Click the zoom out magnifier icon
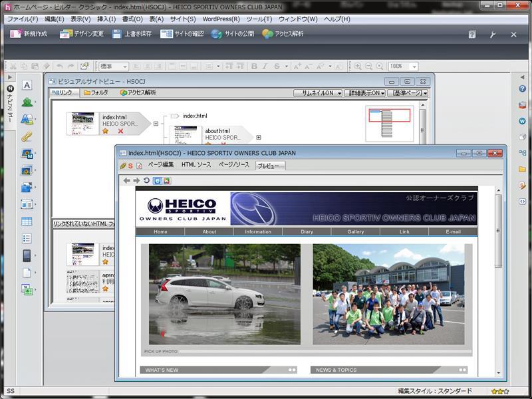This screenshot has height=399, width=532. (x=368, y=66)
